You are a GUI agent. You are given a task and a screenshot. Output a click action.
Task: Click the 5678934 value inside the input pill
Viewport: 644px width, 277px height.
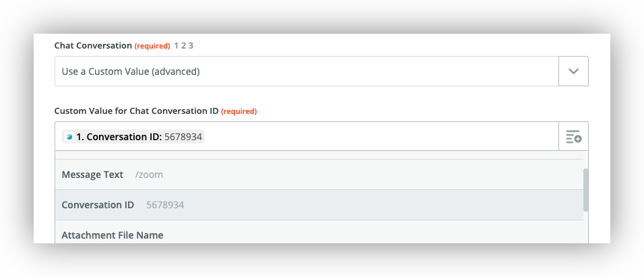point(183,137)
